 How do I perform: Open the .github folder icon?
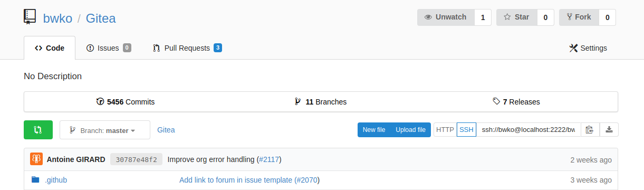pos(35,180)
